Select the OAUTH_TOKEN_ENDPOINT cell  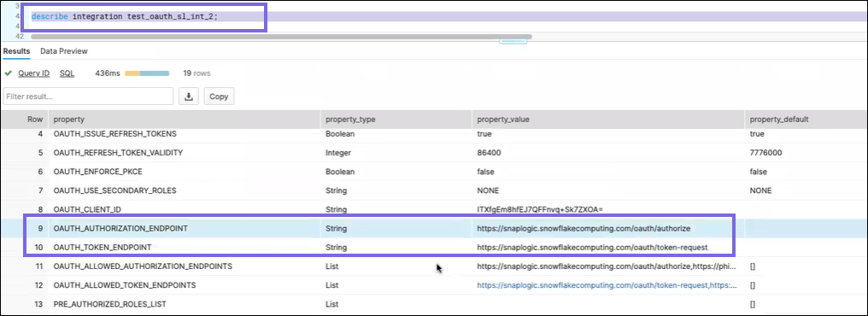tap(103, 247)
